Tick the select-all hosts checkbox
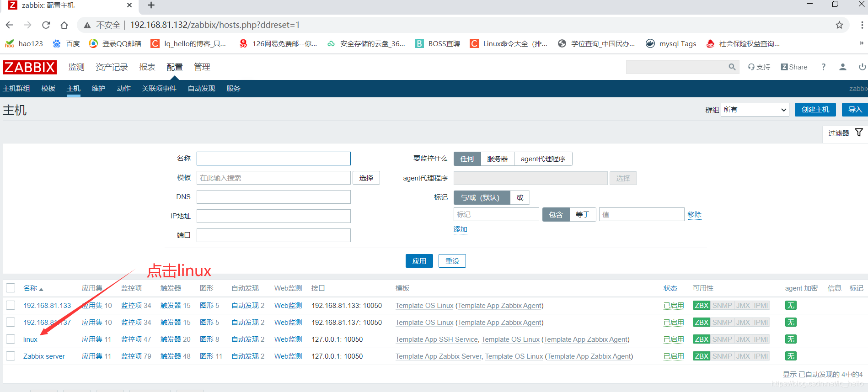The height and width of the screenshot is (392, 868). [x=11, y=288]
